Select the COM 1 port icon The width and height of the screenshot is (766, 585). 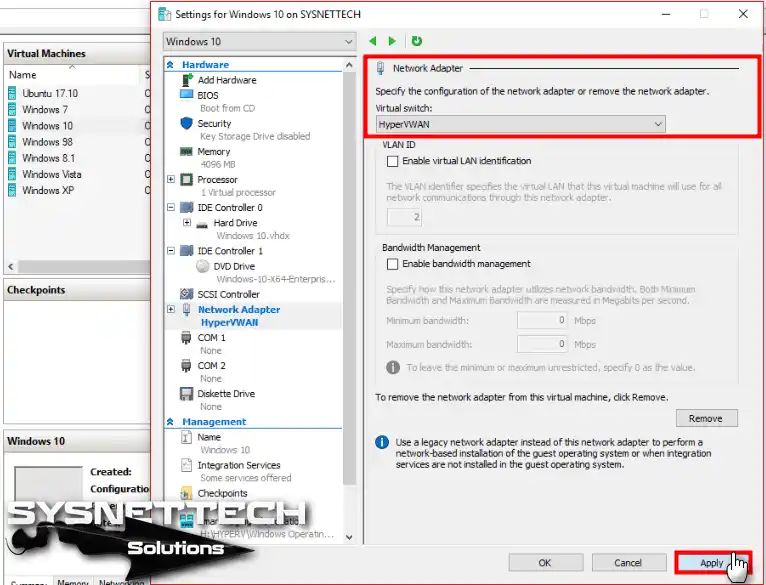point(186,338)
